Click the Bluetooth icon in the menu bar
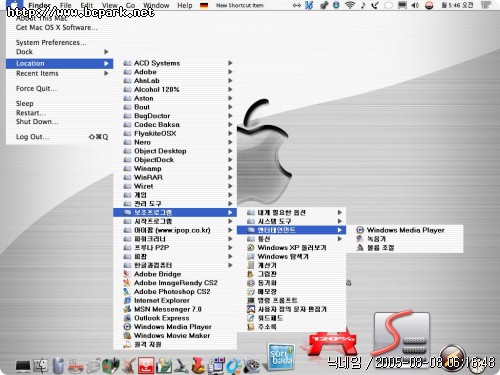The height and width of the screenshot is (375, 500). point(309,5)
